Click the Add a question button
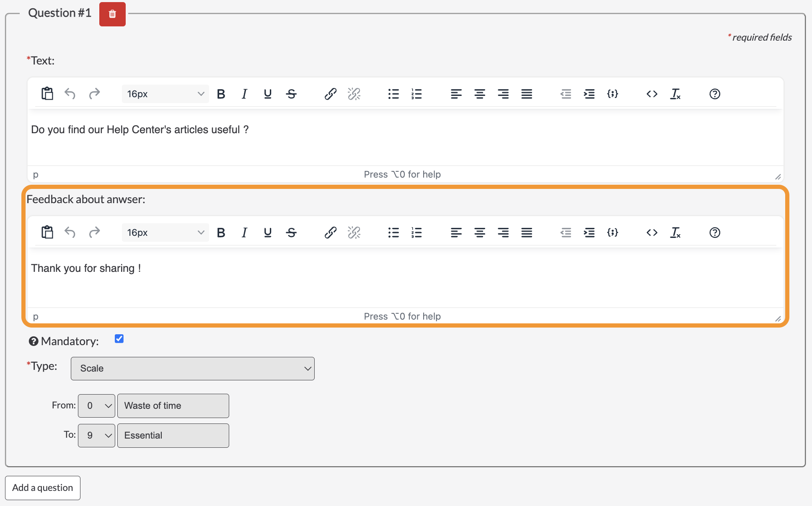 [x=43, y=488]
